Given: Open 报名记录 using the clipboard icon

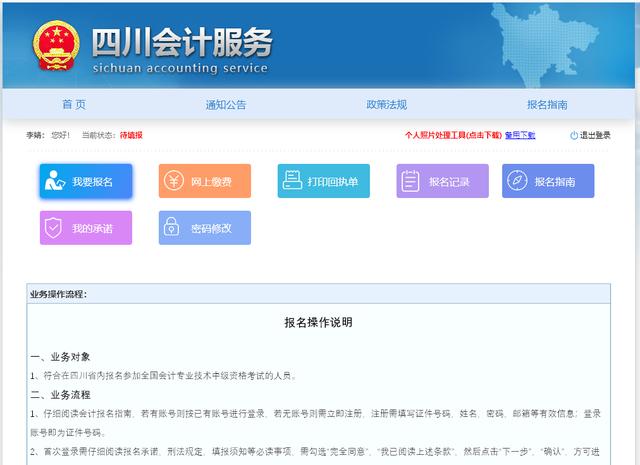Looking at the screenshot, I should pyautogui.click(x=410, y=182).
